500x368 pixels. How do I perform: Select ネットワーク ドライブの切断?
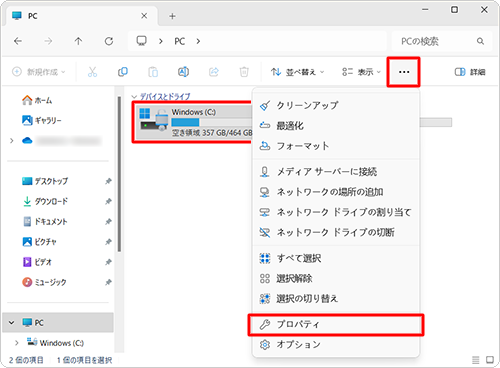coord(336,232)
